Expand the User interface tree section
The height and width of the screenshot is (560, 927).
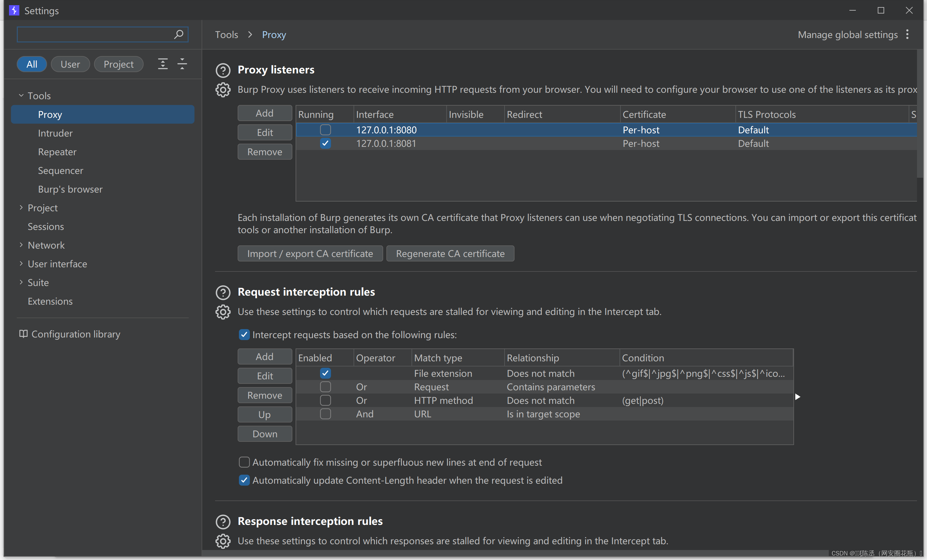coord(21,264)
